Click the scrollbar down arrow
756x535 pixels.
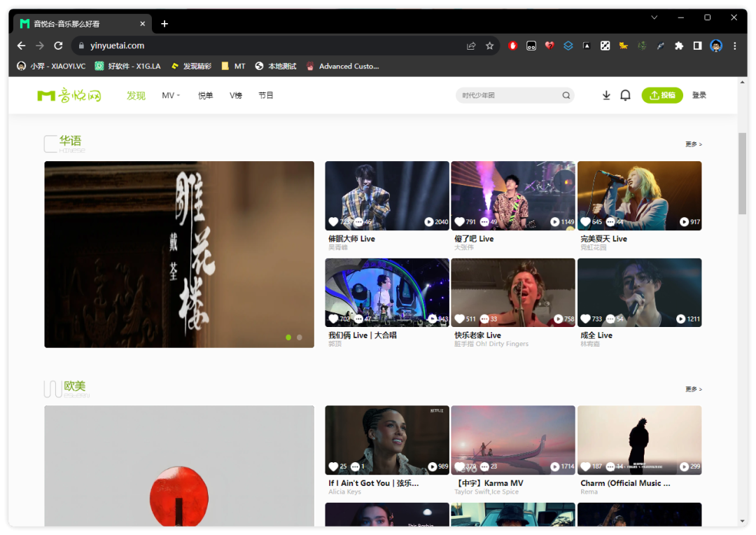742,522
